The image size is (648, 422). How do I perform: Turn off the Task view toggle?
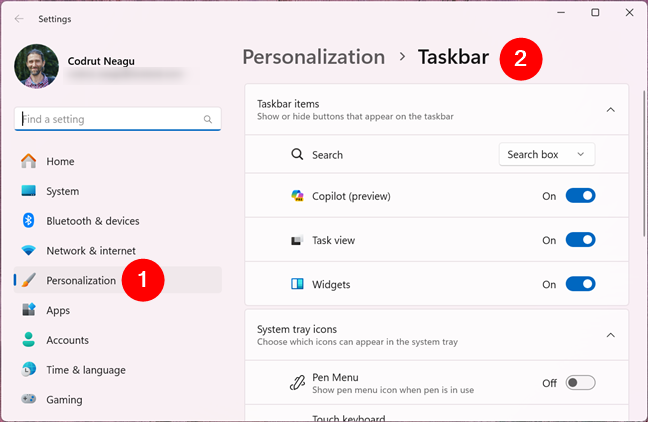pyautogui.click(x=580, y=240)
